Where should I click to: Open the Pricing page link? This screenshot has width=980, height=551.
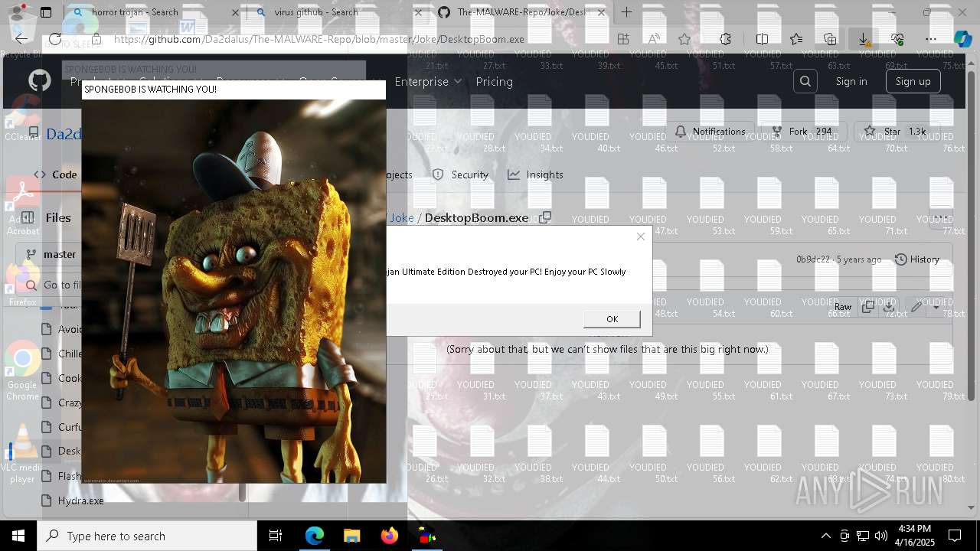pyautogui.click(x=495, y=81)
